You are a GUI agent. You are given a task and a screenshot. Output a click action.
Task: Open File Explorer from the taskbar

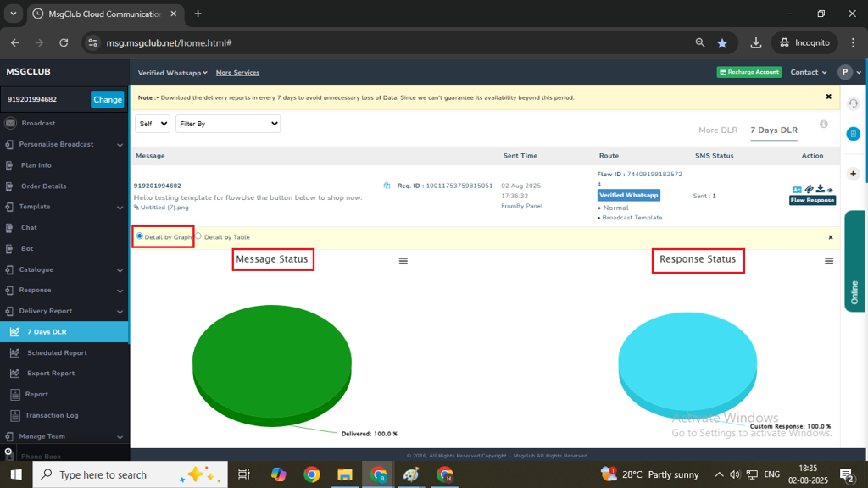coord(345,474)
